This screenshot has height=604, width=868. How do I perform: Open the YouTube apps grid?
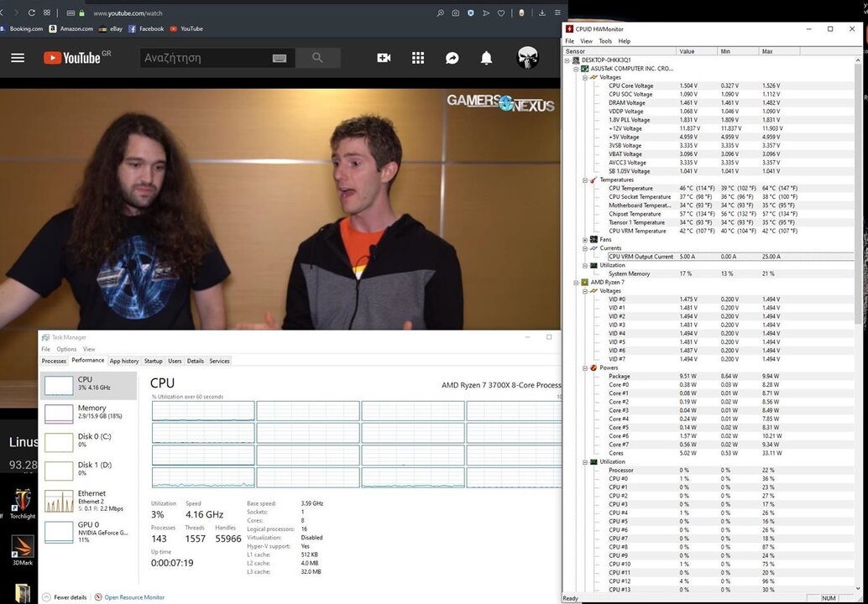click(x=418, y=58)
